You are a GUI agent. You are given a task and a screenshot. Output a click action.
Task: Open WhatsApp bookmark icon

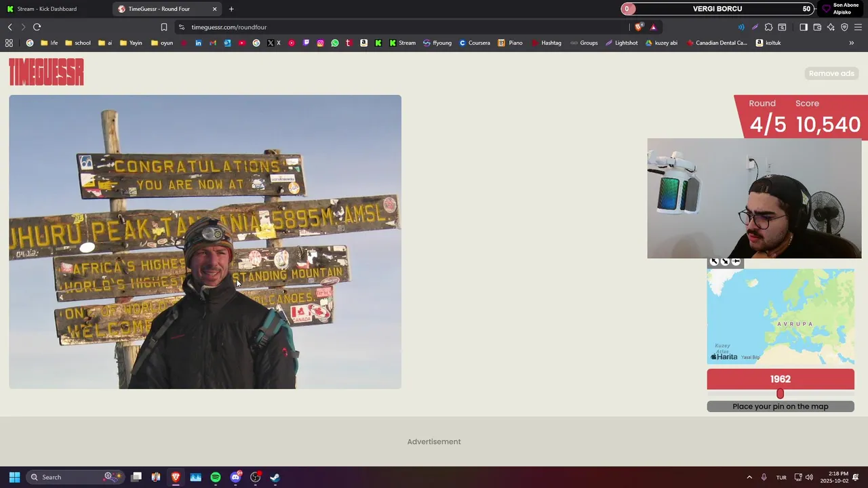pyautogui.click(x=335, y=43)
